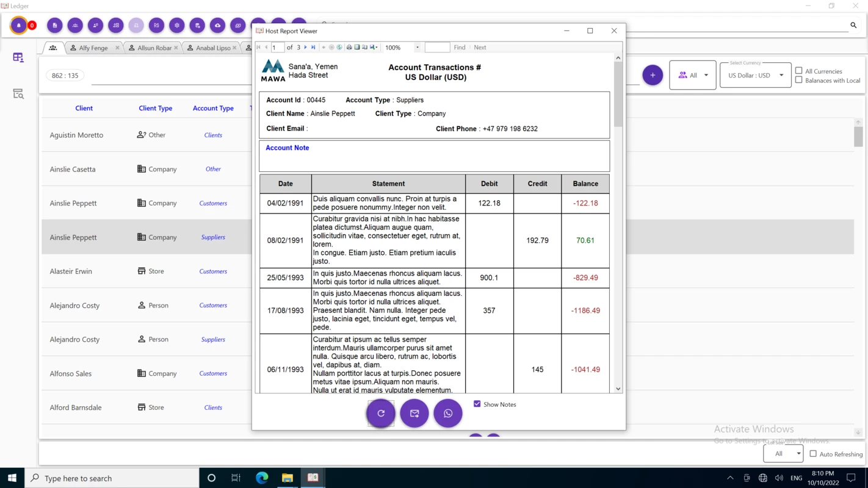Jump to last report page
The image size is (868, 488).
[x=313, y=48]
